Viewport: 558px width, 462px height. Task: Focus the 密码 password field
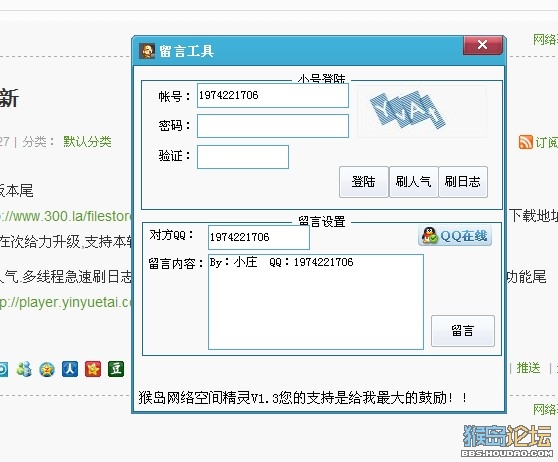[273, 126]
